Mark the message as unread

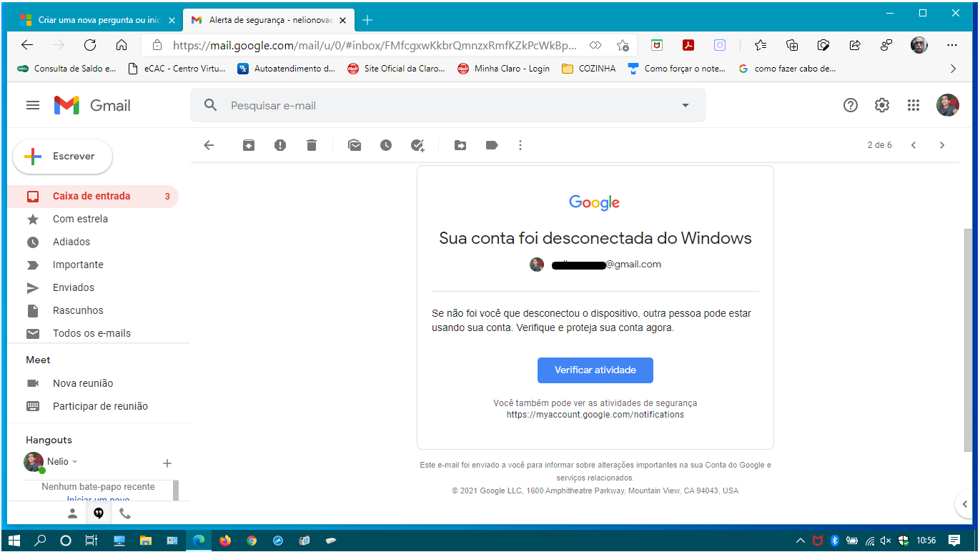point(355,145)
